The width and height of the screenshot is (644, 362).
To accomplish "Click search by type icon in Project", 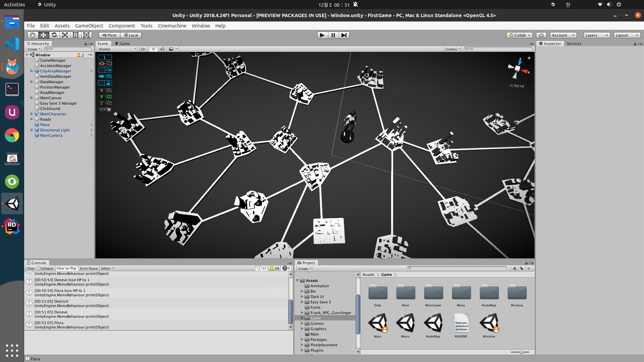I will [x=514, y=268].
